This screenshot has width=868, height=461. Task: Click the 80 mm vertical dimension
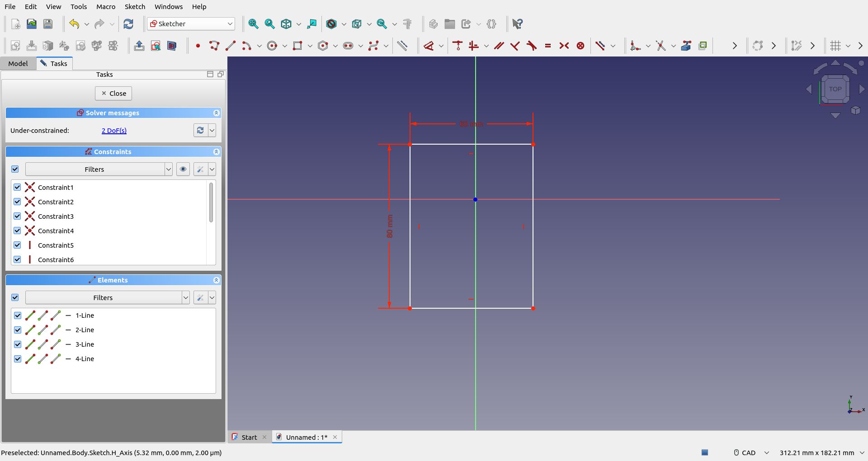(390, 226)
